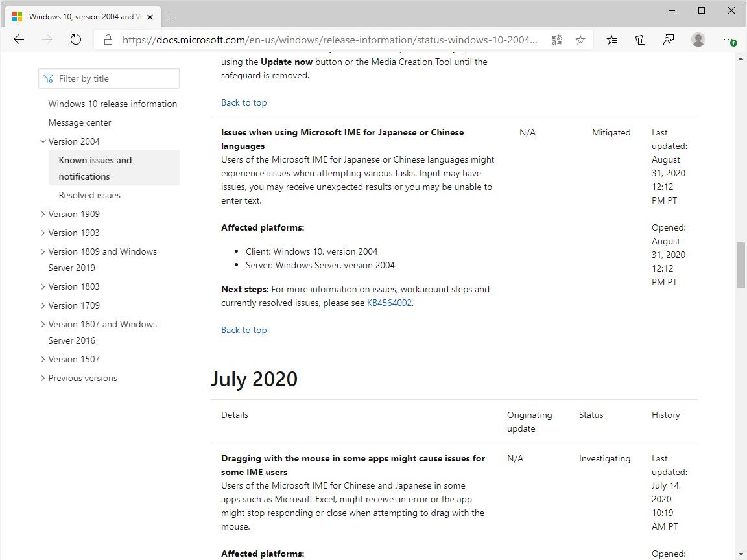Expand the Previous versions section
This screenshot has height=560, width=747.
(43, 378)
